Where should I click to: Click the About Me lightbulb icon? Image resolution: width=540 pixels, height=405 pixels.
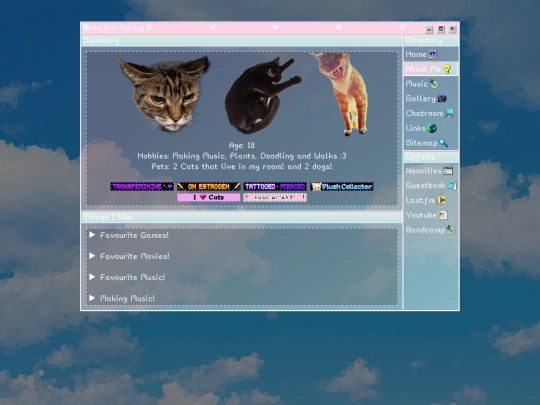tap(447, 69)
